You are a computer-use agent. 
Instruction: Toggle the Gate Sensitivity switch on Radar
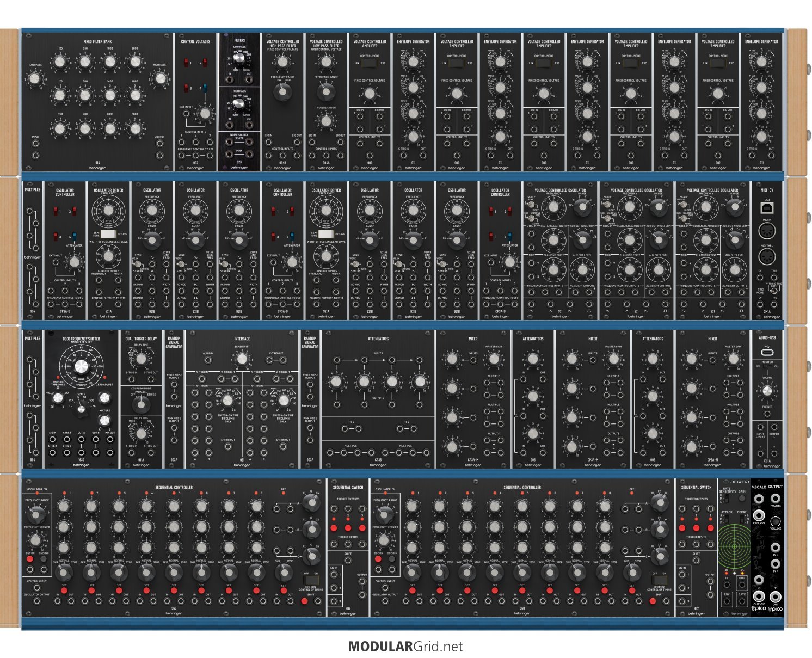coord(725,497)
